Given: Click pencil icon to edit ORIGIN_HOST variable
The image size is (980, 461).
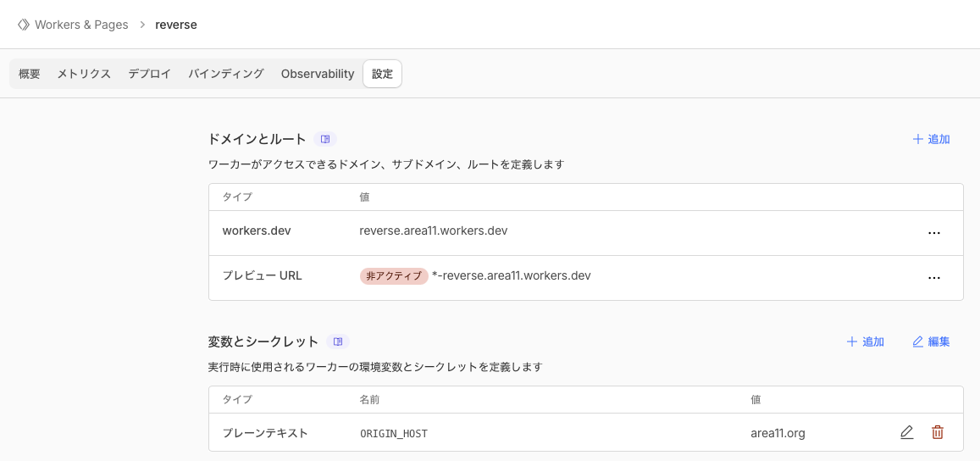Looking at the screenshot, I should pyautogui.click(x=906, y=433).
